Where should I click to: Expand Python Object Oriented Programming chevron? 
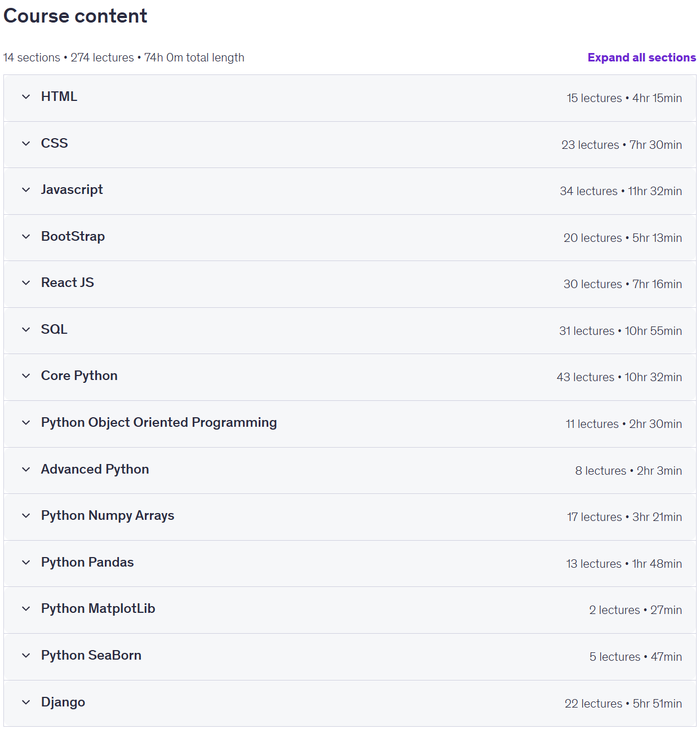coord(26,423)
